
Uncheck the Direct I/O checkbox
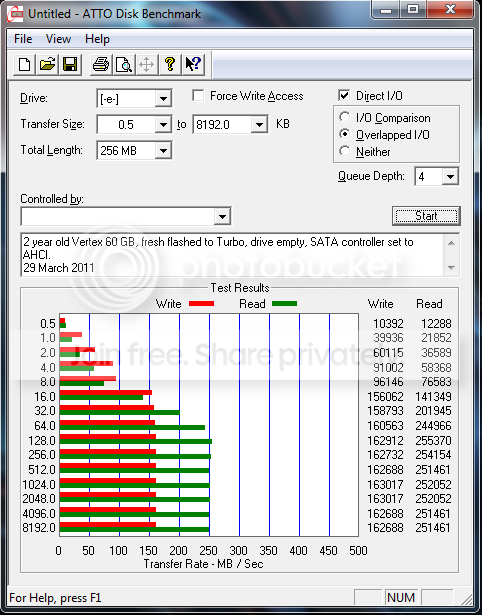[x=344, y=95]
